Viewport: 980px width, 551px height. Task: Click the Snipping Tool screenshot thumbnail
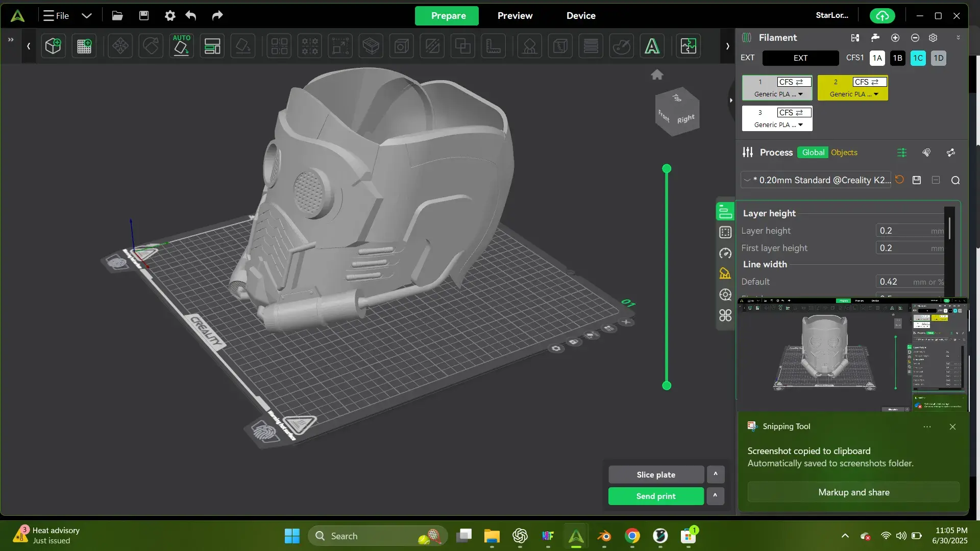[852, 355]
